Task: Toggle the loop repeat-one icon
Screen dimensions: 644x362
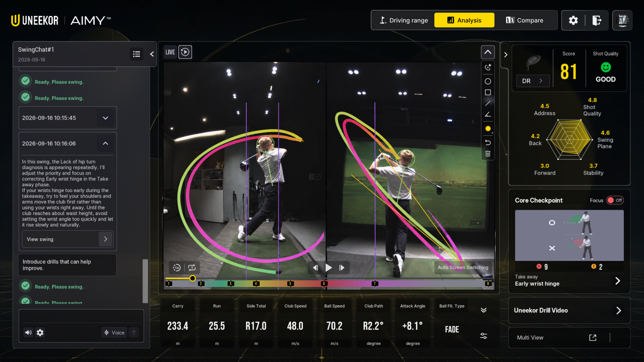Action: [192, 268]
